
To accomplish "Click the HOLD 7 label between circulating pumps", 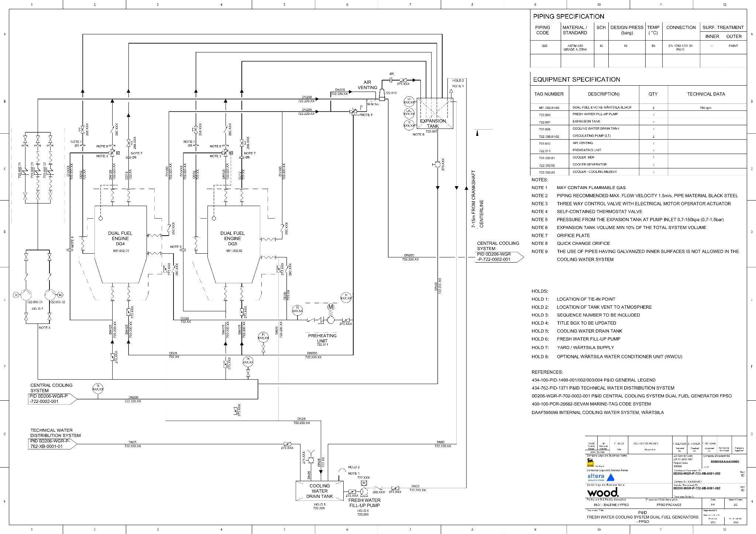I will click(x=38, y=308).
